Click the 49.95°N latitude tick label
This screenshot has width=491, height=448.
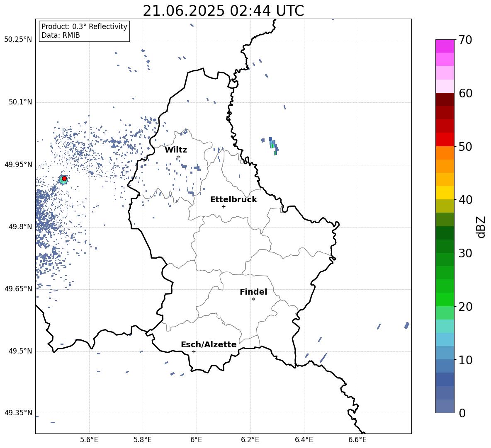18,165
